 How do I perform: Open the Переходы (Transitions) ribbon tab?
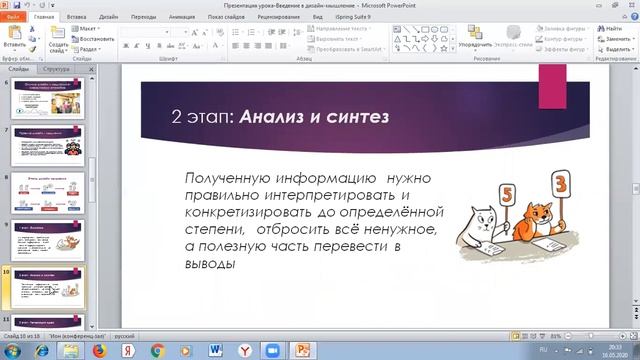144,17
